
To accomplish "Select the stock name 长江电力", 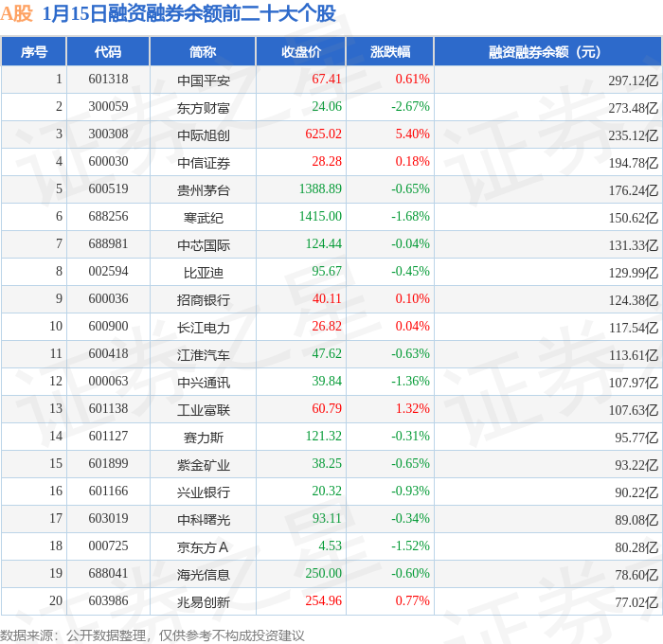I will (204, 328).
